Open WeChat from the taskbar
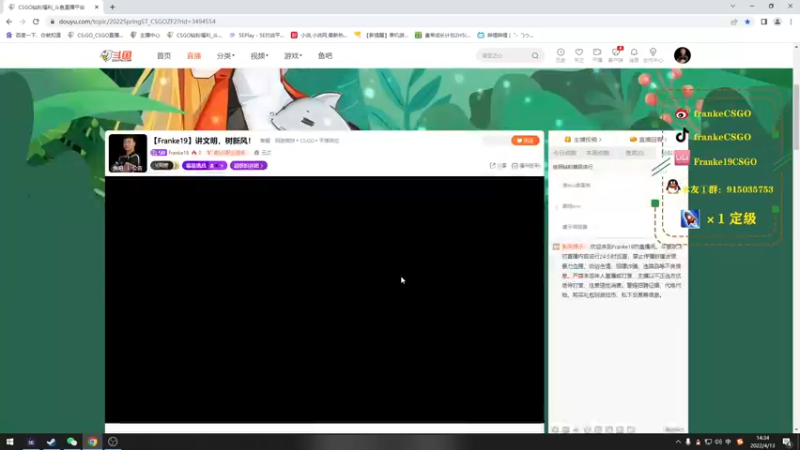Screen dimensions: 800x450 (x=72, y=442)
